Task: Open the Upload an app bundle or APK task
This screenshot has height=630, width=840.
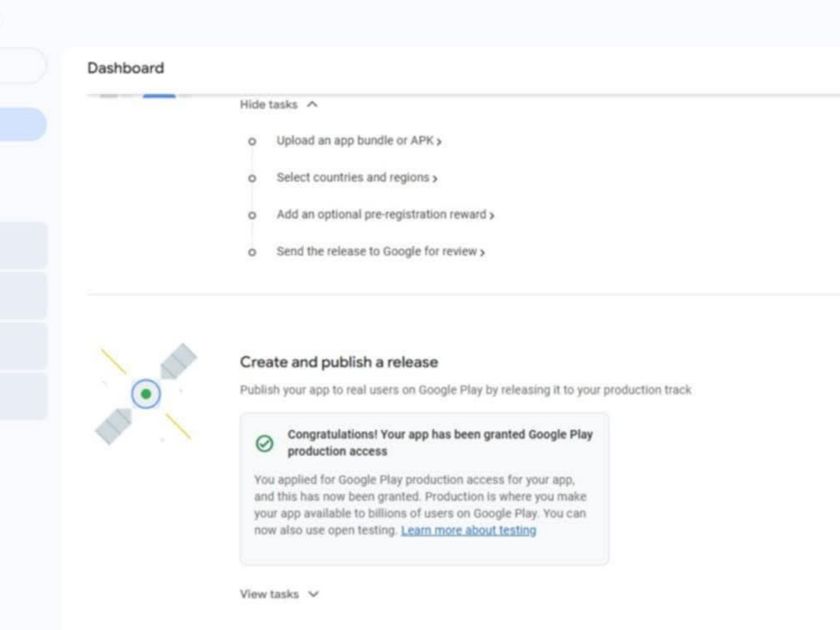Action: [x=359, y=141]
